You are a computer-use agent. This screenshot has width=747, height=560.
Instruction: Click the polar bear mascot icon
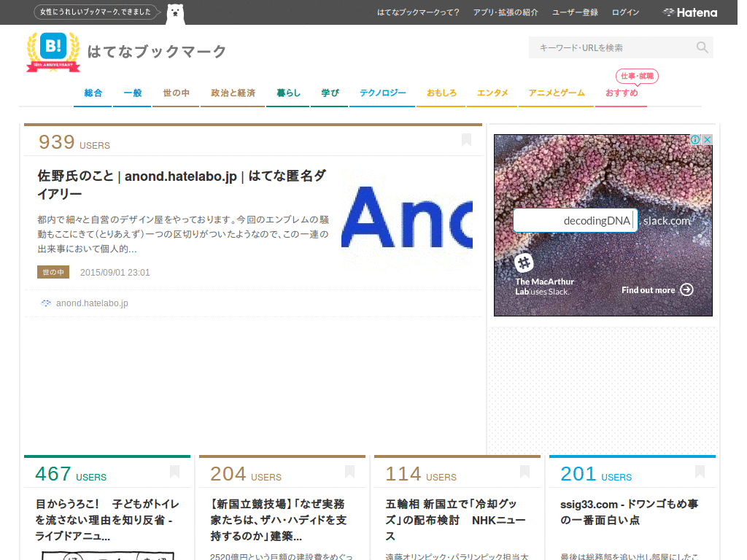[x=175, y=13]
